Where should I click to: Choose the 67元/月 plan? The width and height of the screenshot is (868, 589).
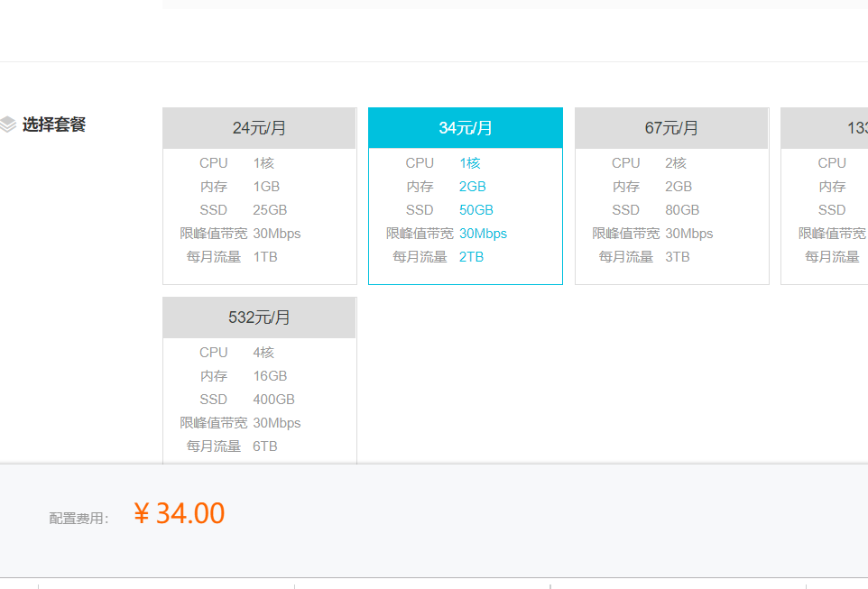coord(671,128)
